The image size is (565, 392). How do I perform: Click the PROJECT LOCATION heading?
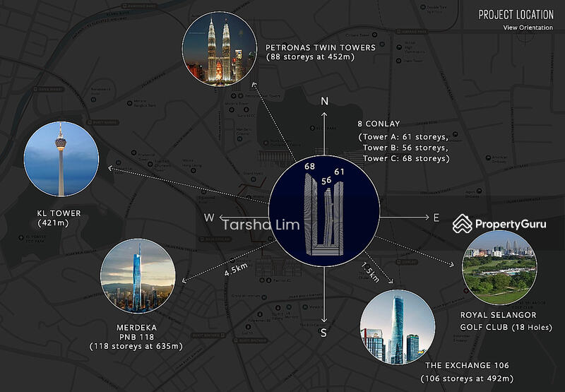point(517,14)
